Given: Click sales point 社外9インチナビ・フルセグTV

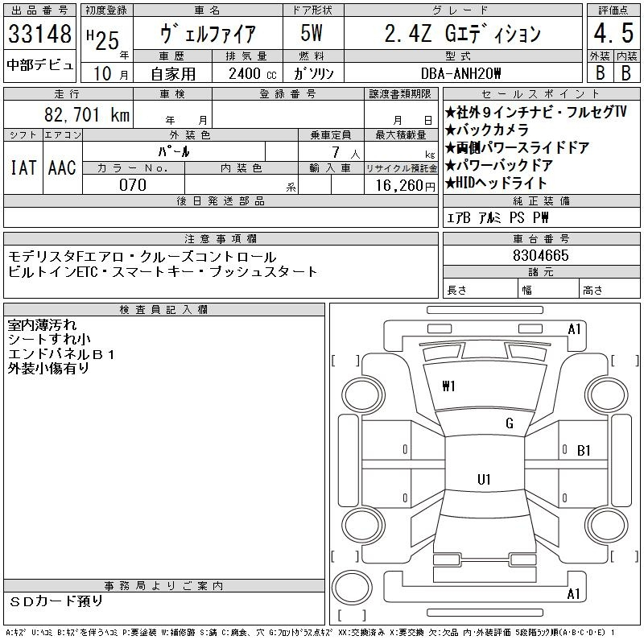Looking at the screenshot, I should click(x=535, y=112).
